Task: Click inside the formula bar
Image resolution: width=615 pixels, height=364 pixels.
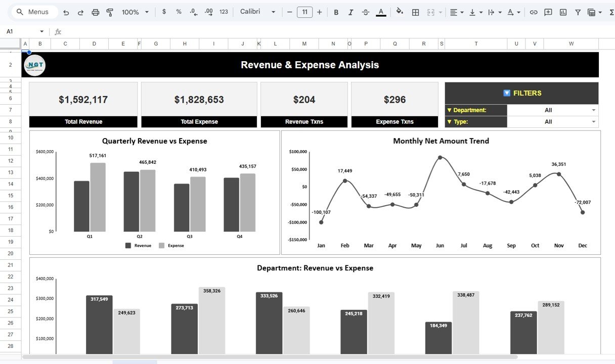Action: point(152,31)
